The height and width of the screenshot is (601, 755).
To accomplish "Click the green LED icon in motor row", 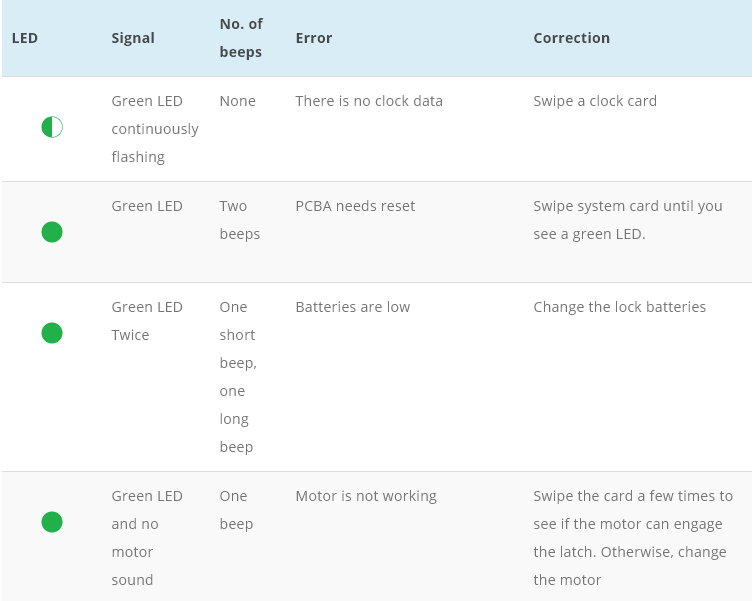I will (52, 522).
